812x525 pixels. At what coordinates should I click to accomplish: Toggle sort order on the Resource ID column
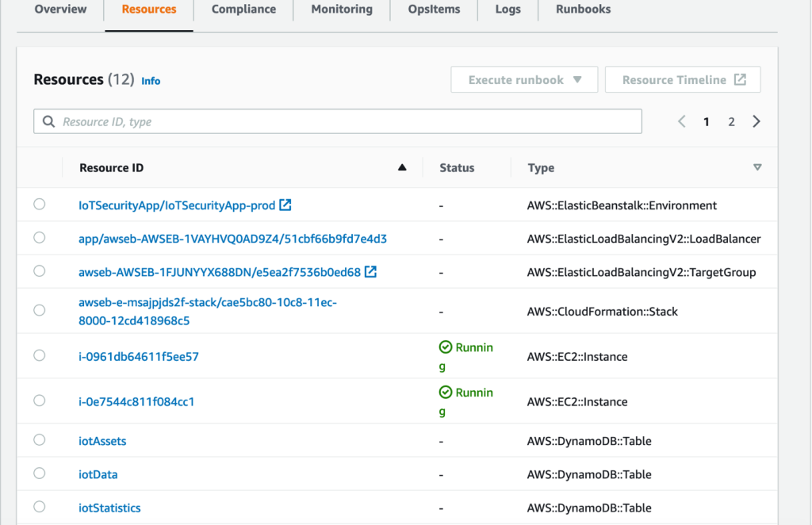(402, 167)
